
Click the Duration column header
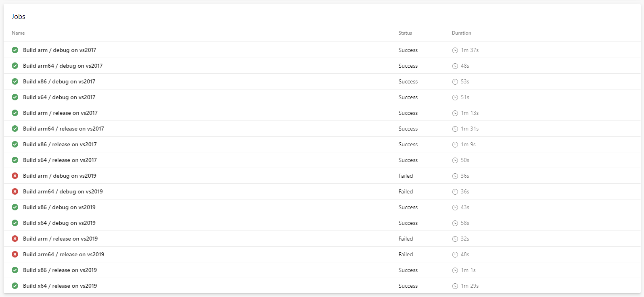461,33
